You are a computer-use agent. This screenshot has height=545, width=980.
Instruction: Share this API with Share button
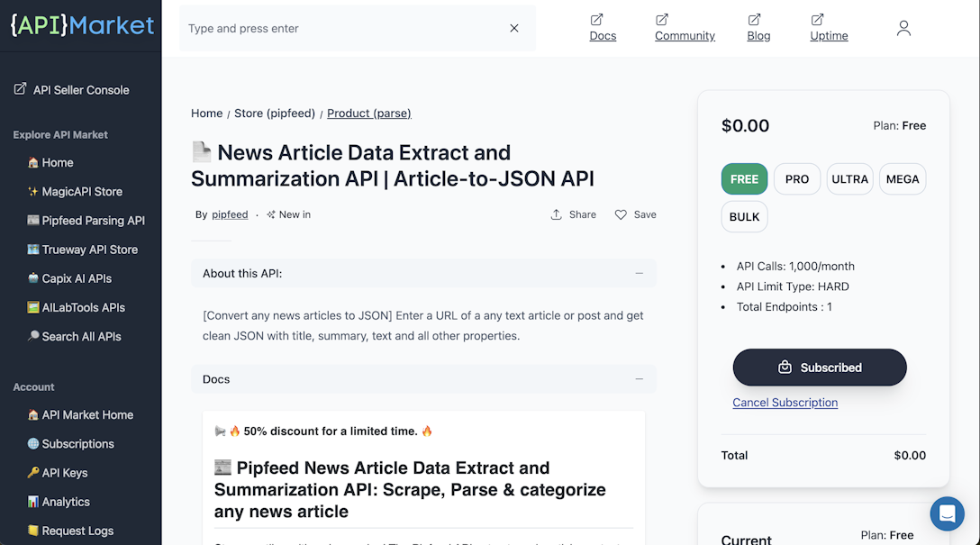click(573, 214)
